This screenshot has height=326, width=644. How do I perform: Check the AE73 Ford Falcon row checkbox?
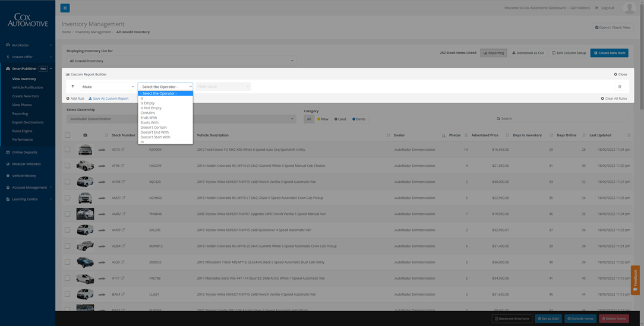[x=67, y=150]
